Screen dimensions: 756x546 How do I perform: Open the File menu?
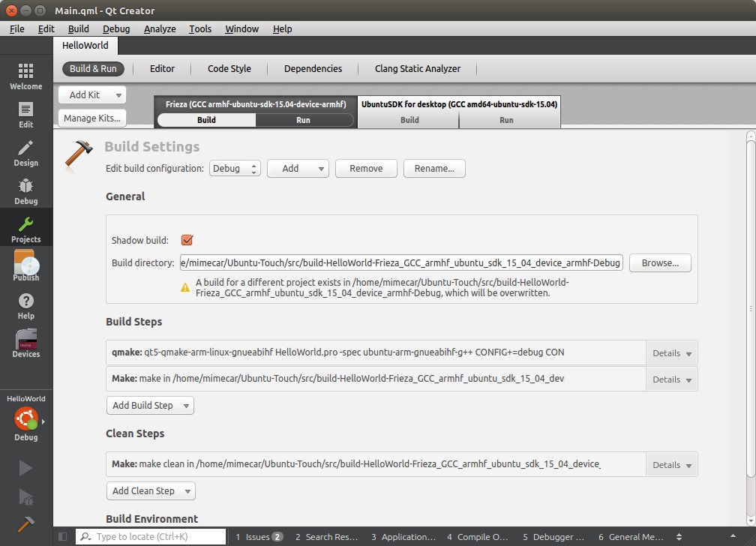tap(16, 29)
